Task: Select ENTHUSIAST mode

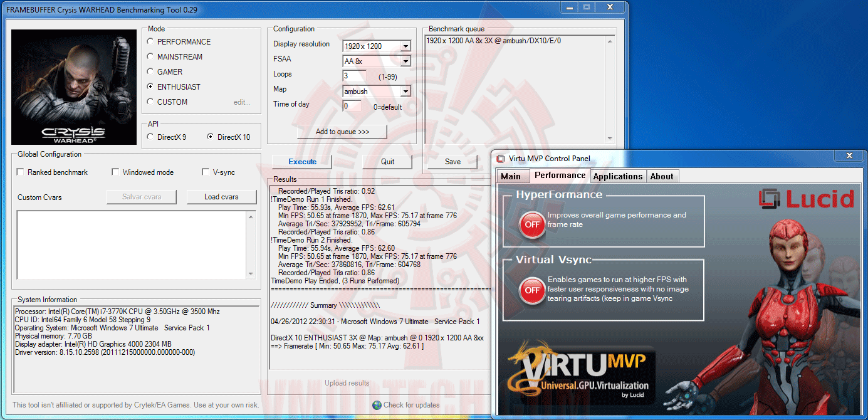Action: click(174, 87)
